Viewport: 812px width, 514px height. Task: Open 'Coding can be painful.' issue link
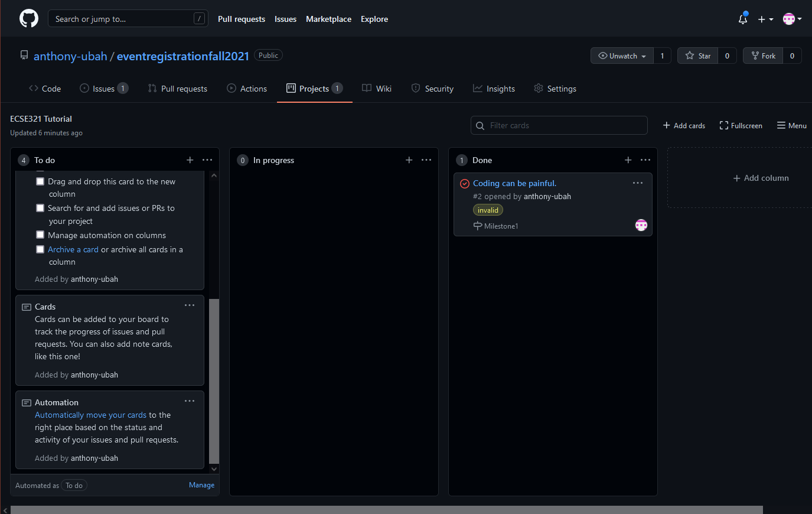tap(514, 183)
